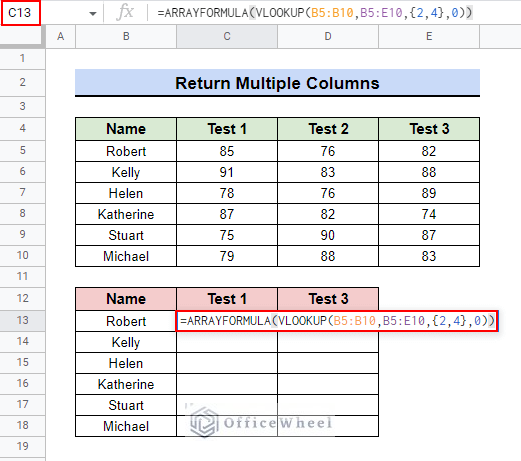Click the pink Name header in row 12
521x461 pixels.
click(x=126, y=299)
